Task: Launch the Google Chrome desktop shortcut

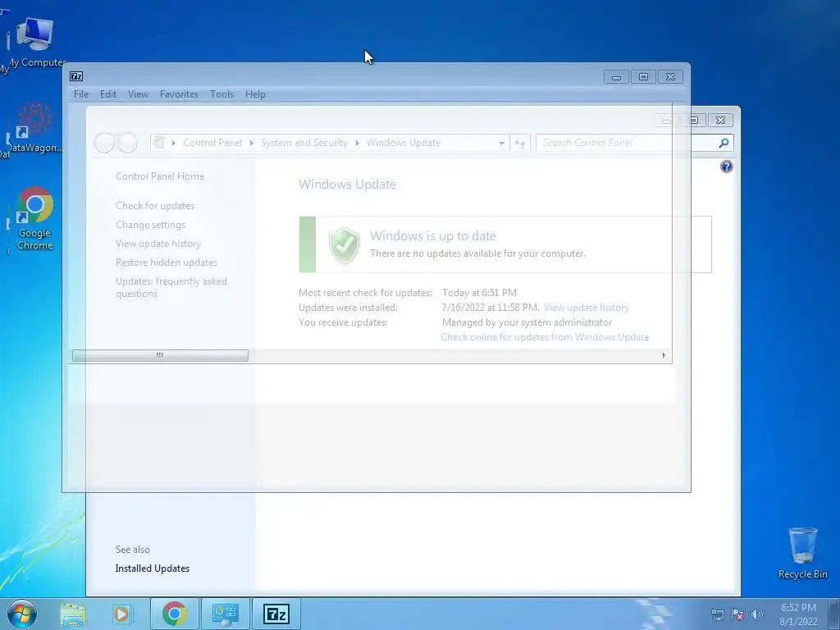Action: point(34,218)
